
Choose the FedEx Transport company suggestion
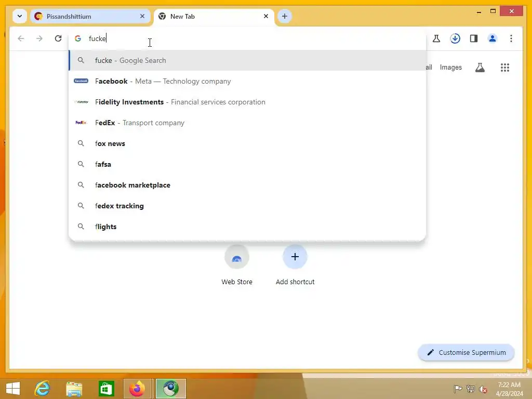click(247, 123)
